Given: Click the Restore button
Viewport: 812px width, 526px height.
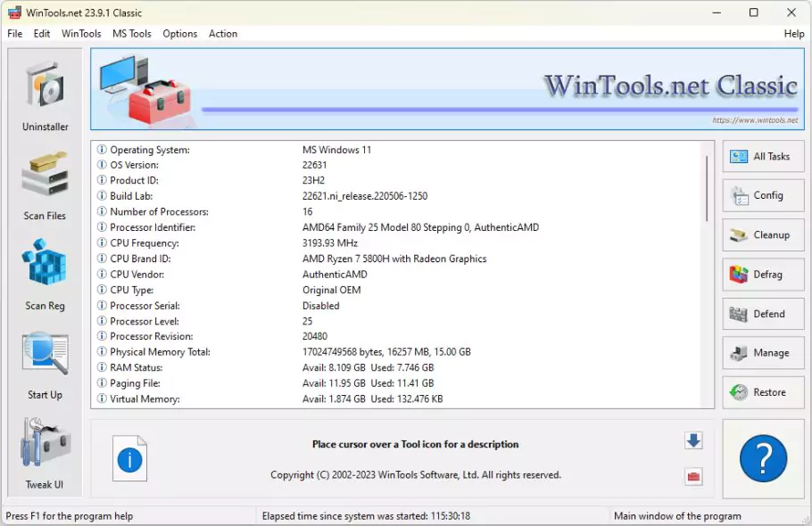Looking at the screenshot, I should pyautogui.click(x=763, y=392).
